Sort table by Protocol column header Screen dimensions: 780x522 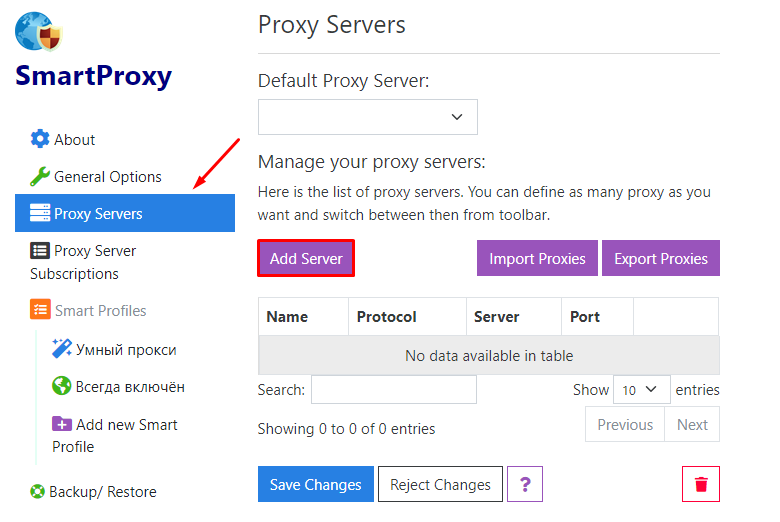(407, 316)
